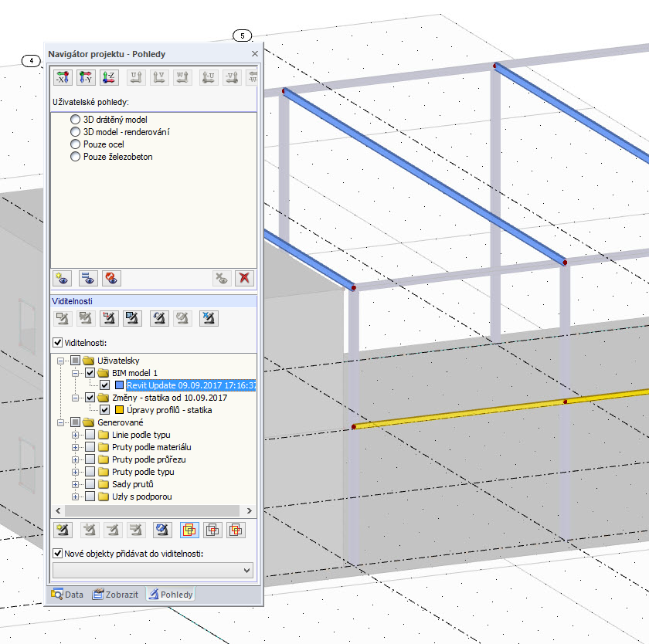Expand the Pruty podle typu node
Screen dimensions: 649x644
click(76, 473)
